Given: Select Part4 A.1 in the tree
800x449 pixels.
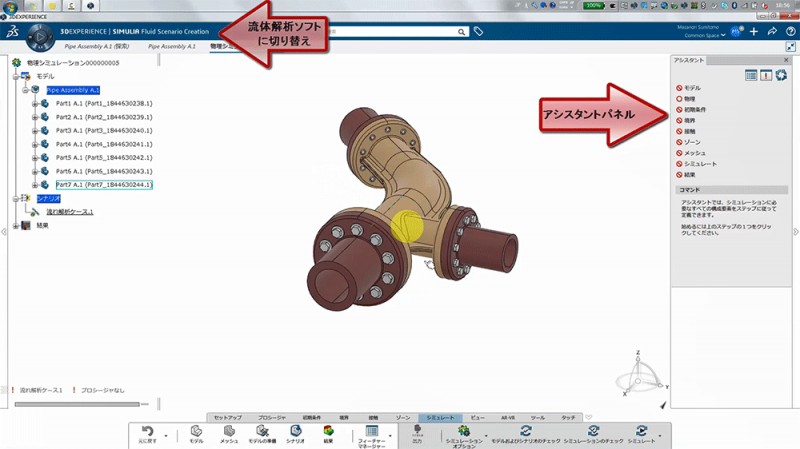Looking at the screenshot, I should click(x=104, y=144).
